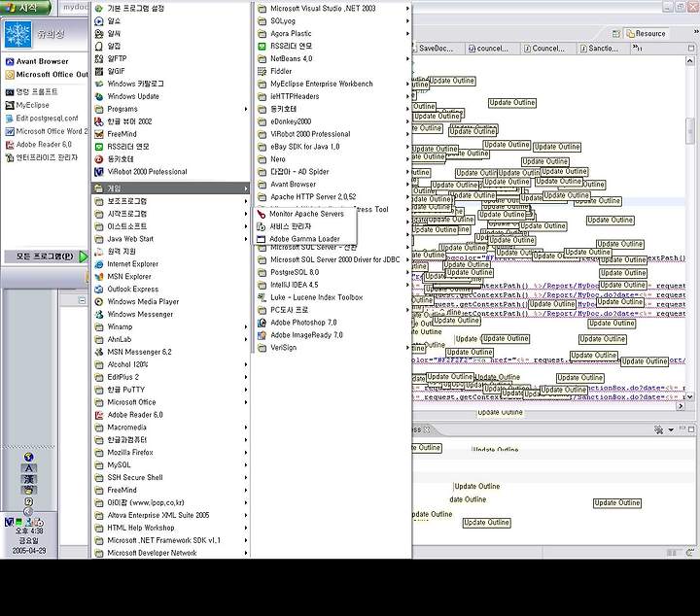Expand the Java Web Start folder
Screen dimensions: 700x616
click(x=169, y=239)
